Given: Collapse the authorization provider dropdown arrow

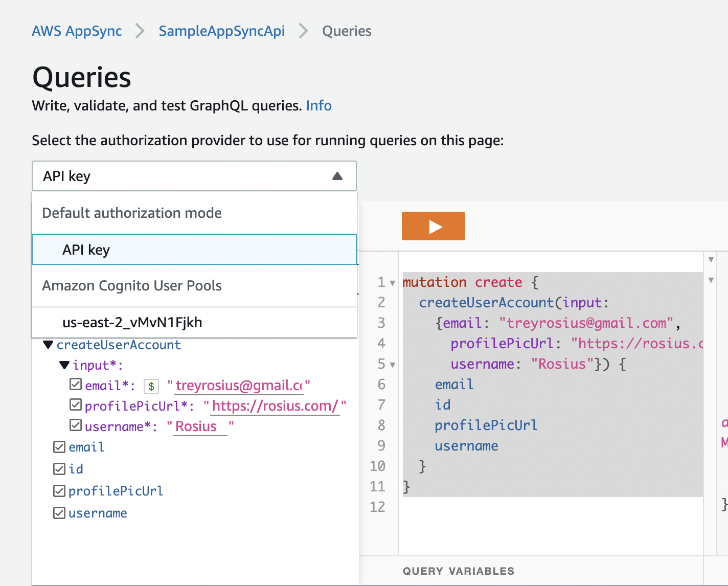Looking at the screenshot, I should click(x=337, y=176).
